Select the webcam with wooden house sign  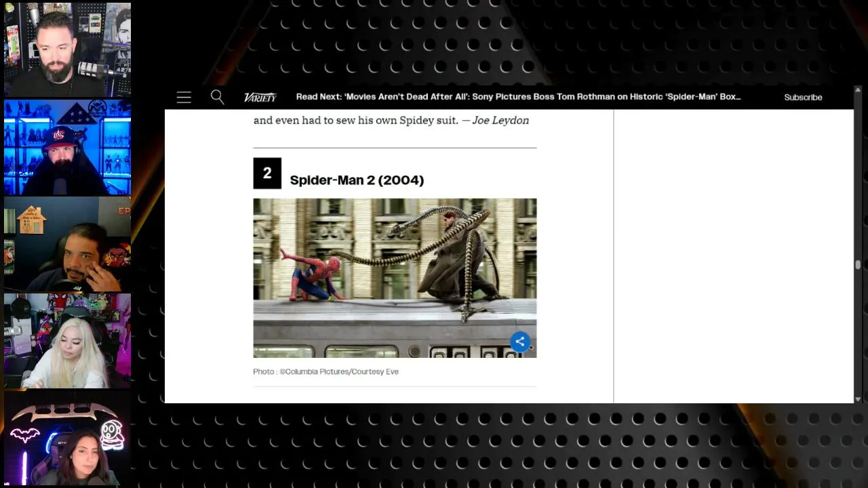[67, 245]
